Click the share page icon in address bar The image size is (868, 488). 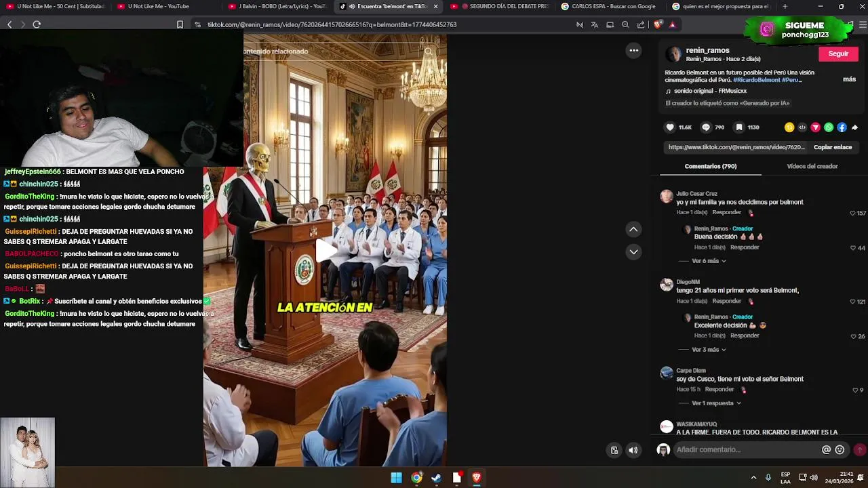click(x=641, y=24)
